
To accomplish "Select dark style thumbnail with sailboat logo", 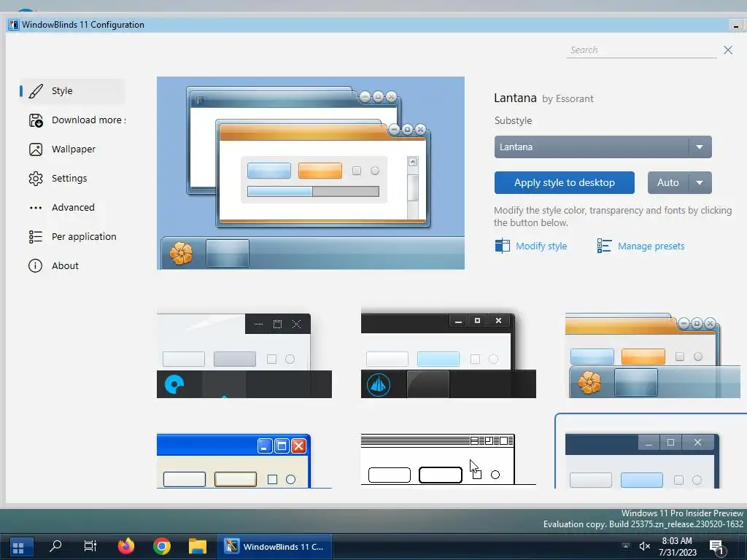I will pos(449,354).
